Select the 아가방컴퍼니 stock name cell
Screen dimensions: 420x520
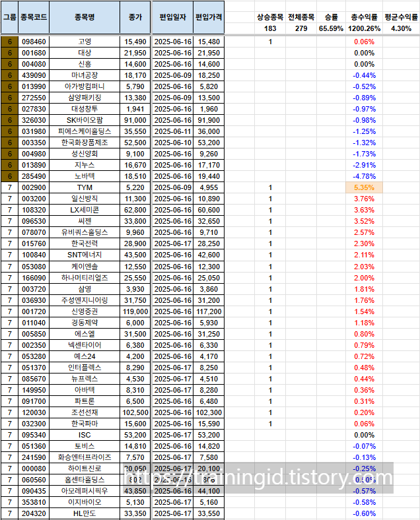(x=85, y=86)
